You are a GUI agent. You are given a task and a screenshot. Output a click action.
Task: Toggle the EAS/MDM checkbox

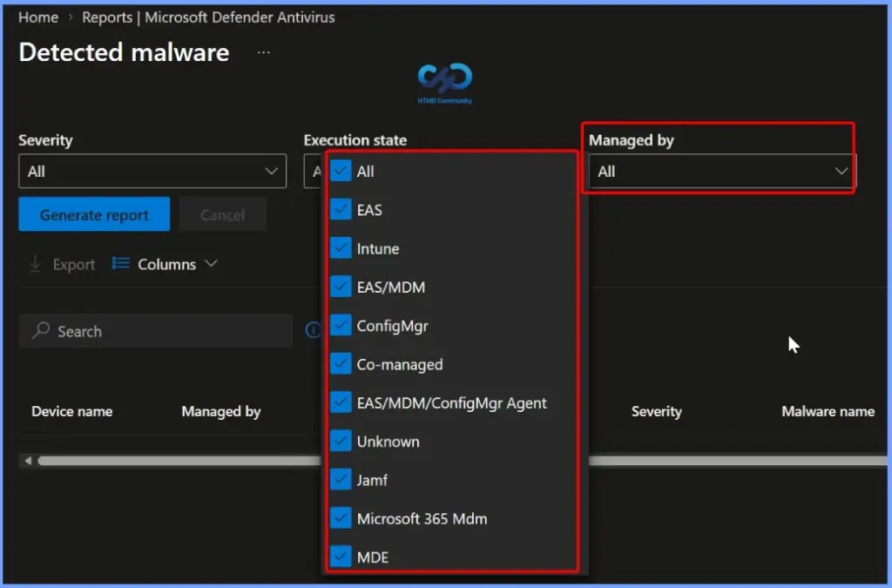pos(341,287)
